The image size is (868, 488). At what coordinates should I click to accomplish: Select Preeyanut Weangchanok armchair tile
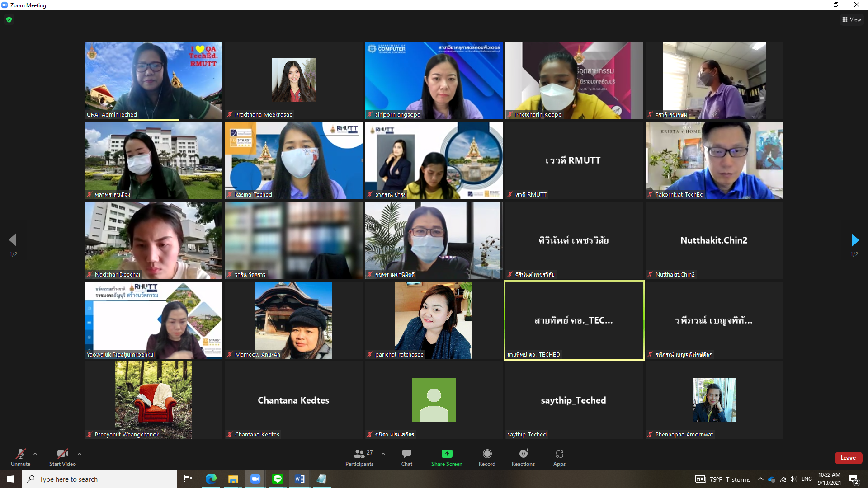154,400
